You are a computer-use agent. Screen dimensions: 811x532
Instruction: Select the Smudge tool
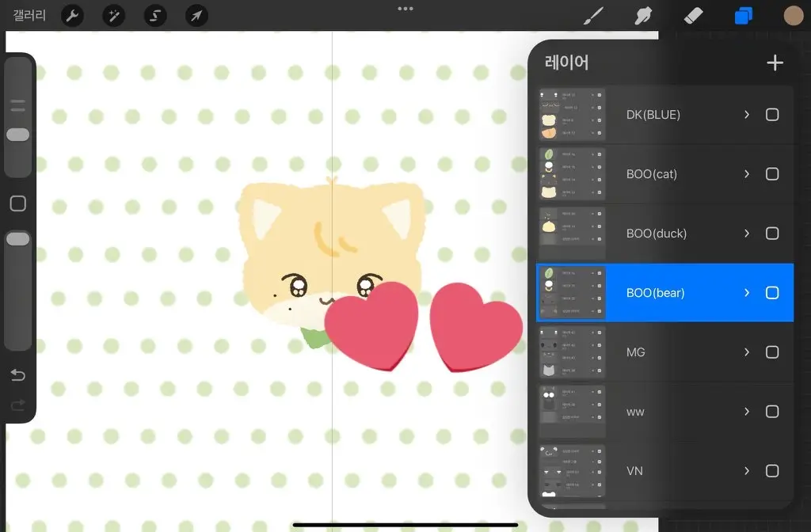click(x=643, y=16)
